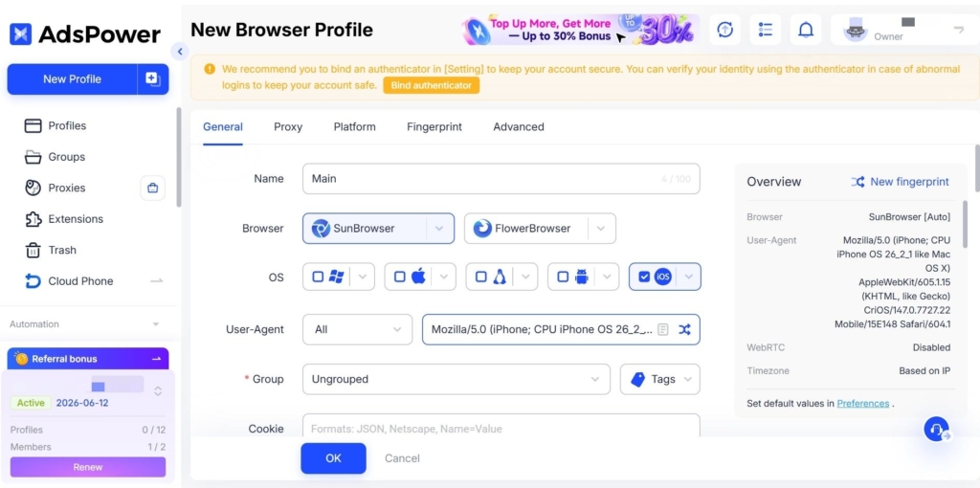
Task: Check the Android OS checkbox
Action: [x=563, y=277]
